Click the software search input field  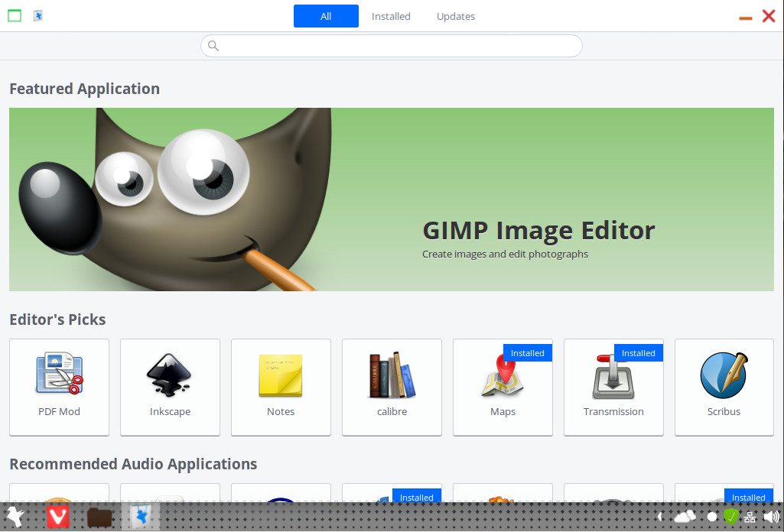click(x=392, y=46)
